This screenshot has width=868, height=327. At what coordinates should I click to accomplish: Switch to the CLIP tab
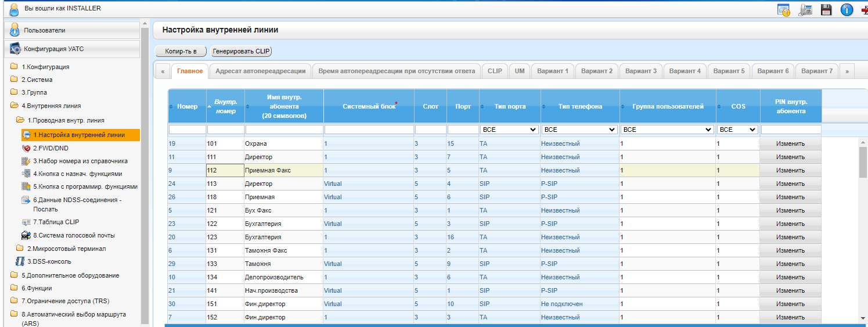point(495,71)
